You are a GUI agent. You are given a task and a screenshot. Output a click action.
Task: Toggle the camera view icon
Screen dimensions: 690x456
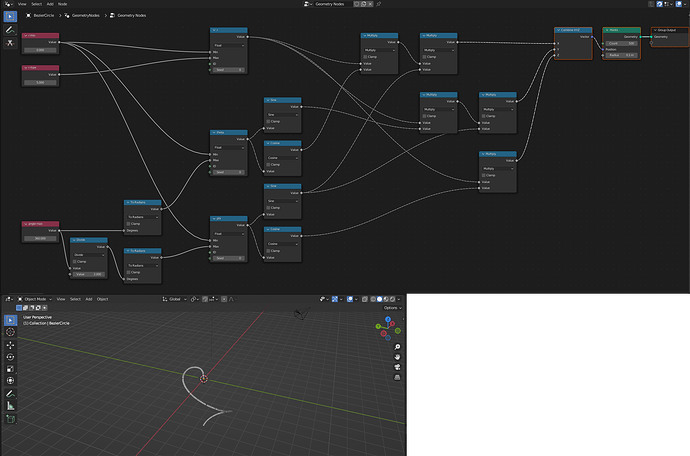[397, 367]
